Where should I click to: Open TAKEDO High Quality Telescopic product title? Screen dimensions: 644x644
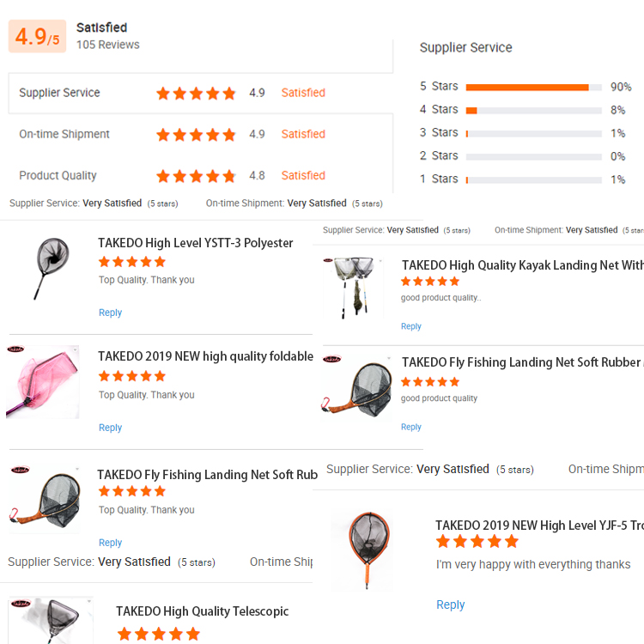tap(202, 611)
